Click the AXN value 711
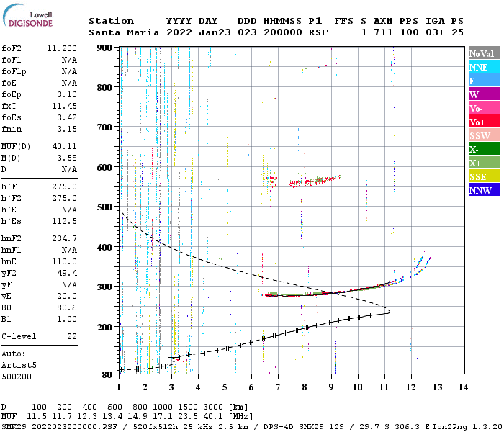The image size is (504, 432). click(x=383, y=32)
